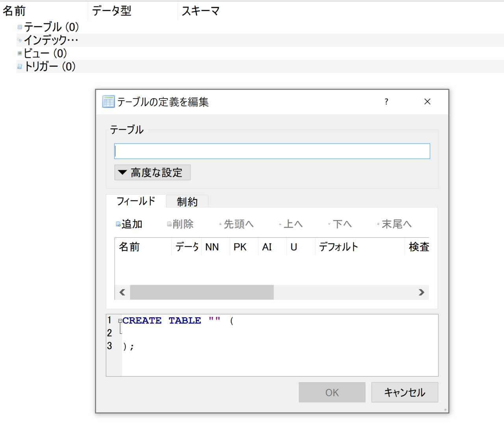Select the インデック… tree item
This screenshot has height=443, width=504.
[51, 40]
